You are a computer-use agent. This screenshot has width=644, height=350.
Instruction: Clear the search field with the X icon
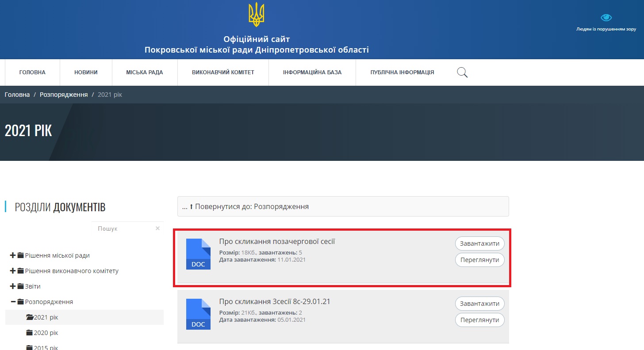[157, 228]
